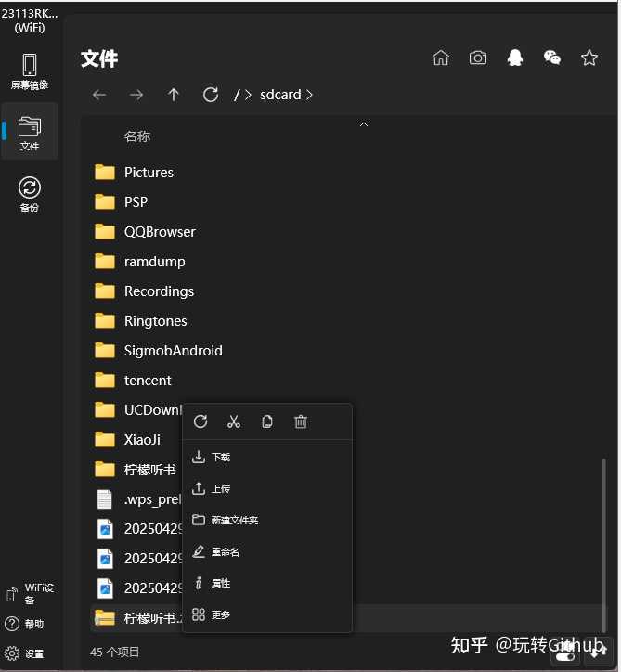Open the 屏幕镜像 screen mirroring panel
Screen dimensions: 621x672
30,71
